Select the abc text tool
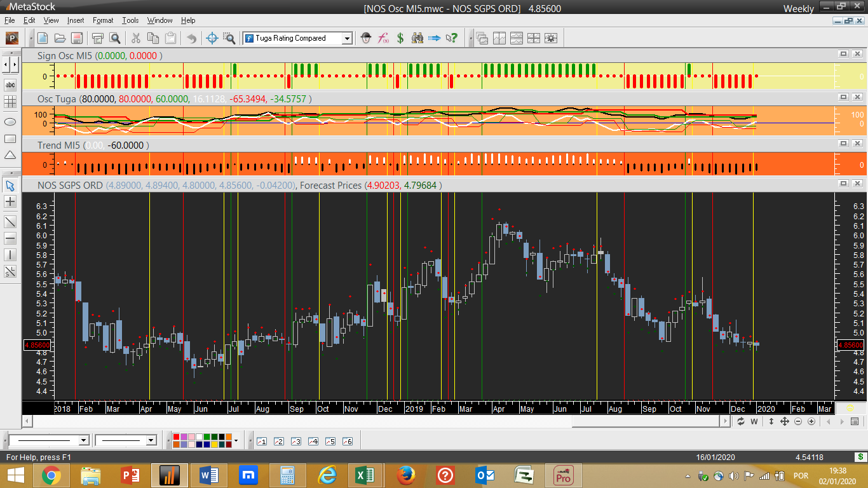 pos(10,85)
